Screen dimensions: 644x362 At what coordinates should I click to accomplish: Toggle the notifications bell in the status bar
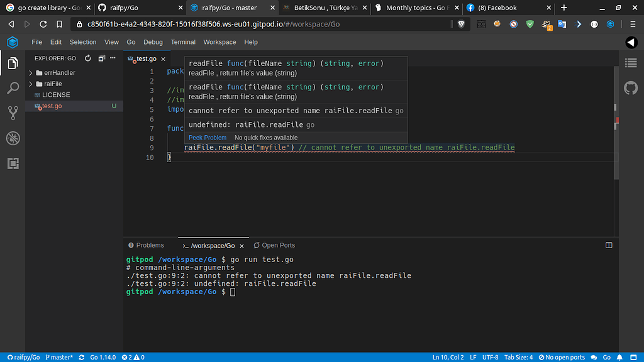(x=620, y=357)
